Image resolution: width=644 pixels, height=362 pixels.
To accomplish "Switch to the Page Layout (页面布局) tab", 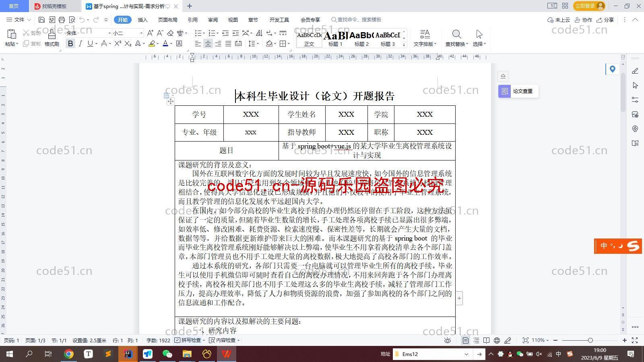I will click(167, 20).
